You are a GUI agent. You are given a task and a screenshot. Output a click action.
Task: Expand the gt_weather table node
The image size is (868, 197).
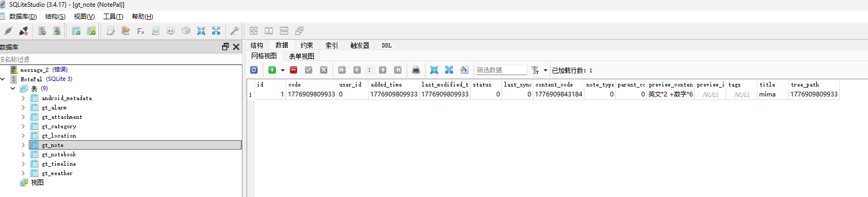pyautogui.click(x=23, y=173)
